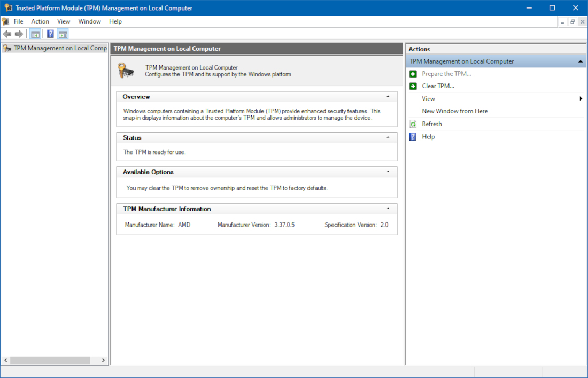Click Prepare the TPM... action
The image size is (588, 378).
coord(447,74)
